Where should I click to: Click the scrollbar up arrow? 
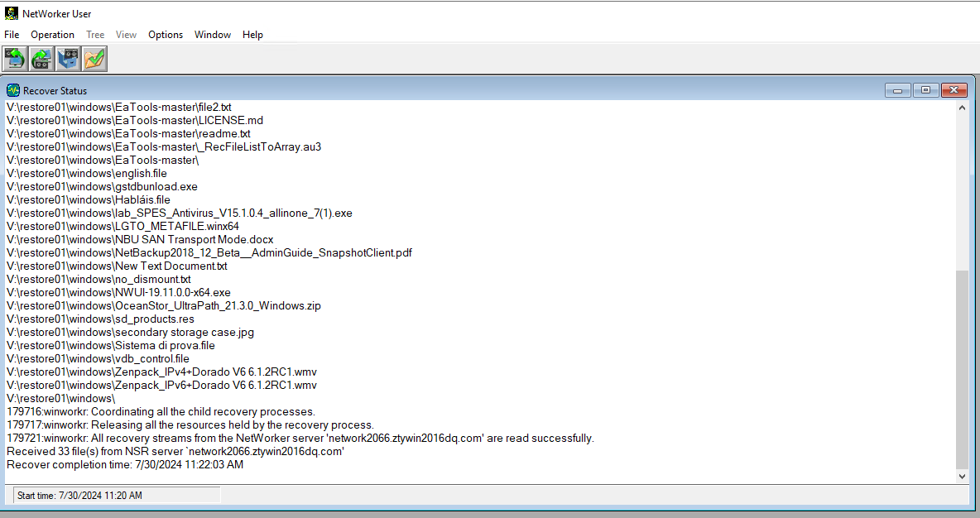coord(962,108)
